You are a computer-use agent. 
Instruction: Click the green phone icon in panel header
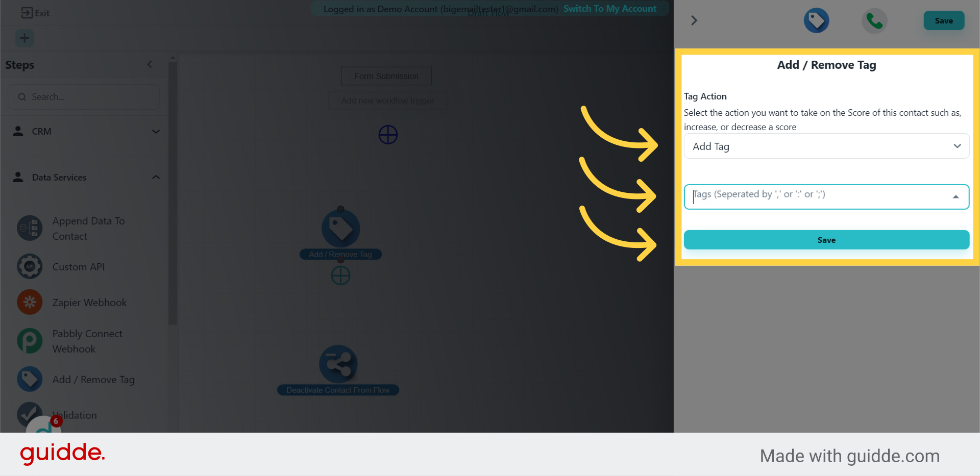coord(874,21)
